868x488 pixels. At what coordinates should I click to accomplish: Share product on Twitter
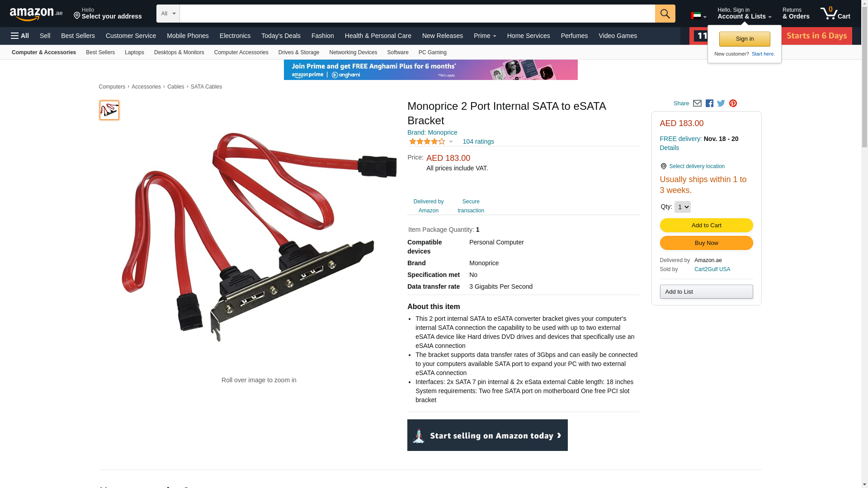(721, 103)
